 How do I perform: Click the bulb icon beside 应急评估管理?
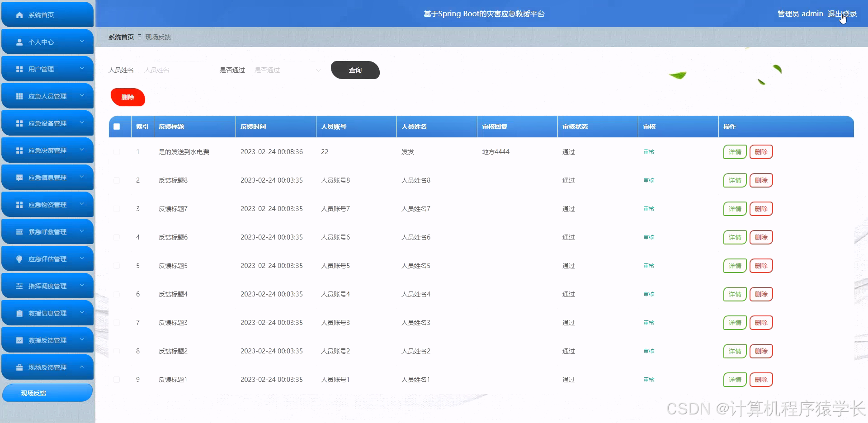point(19,259)
